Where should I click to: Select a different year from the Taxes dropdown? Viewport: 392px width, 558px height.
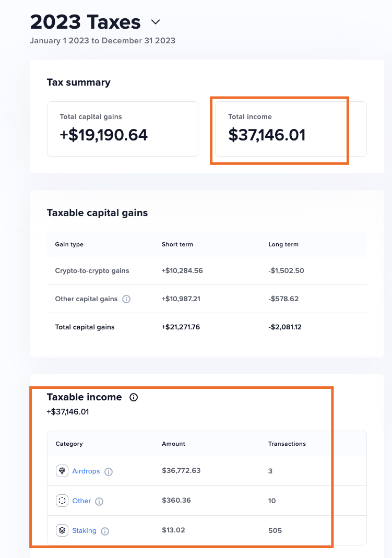click(x=155, y=22)
